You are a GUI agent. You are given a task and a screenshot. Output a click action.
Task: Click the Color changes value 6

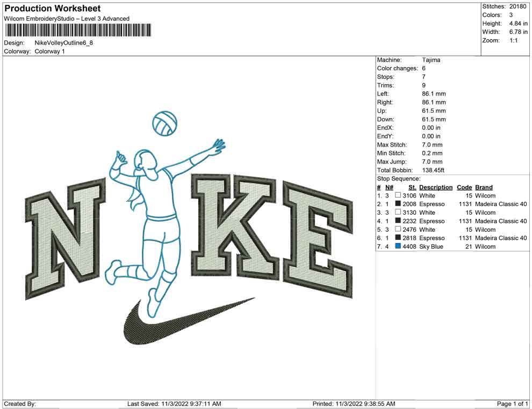423,68
